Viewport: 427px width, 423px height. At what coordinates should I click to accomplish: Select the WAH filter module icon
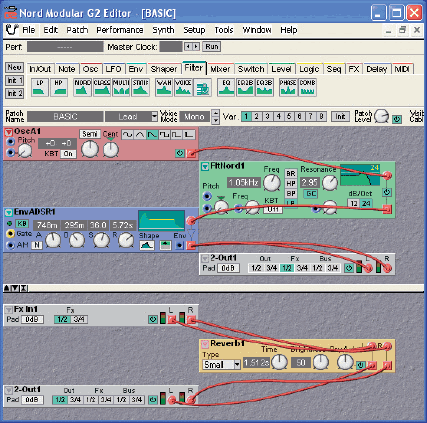(164, 88)
